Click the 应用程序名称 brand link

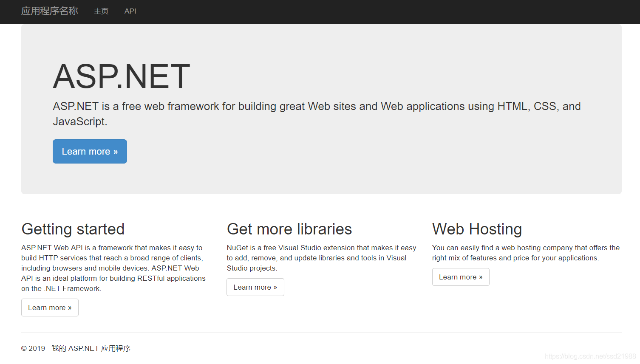(50, 11)
